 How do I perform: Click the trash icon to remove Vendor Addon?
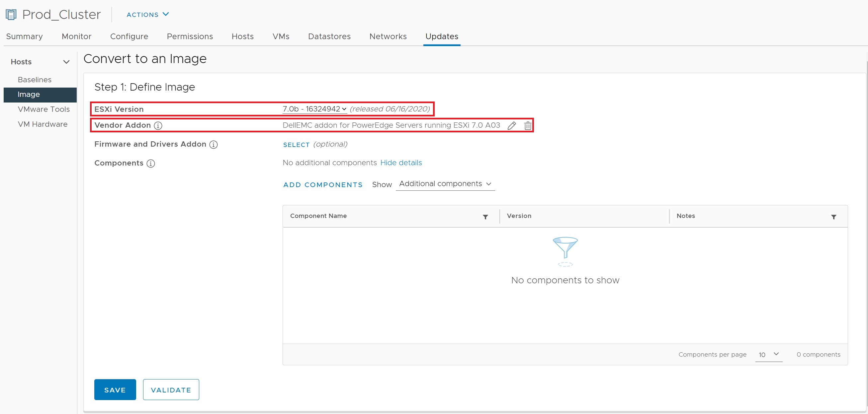pos(528,125)
